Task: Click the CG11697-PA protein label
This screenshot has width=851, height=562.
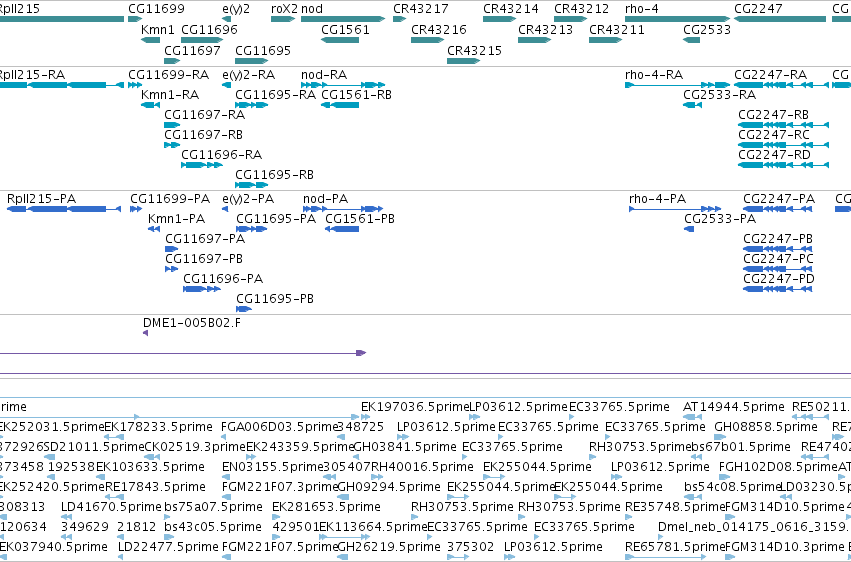Action: pos(205,239)
